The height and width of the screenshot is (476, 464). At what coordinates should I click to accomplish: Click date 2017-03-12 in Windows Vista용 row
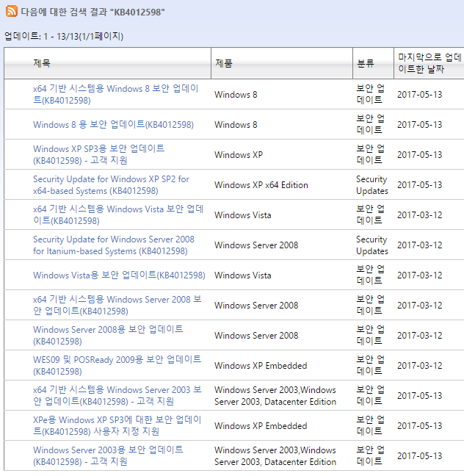click(420, 275)
